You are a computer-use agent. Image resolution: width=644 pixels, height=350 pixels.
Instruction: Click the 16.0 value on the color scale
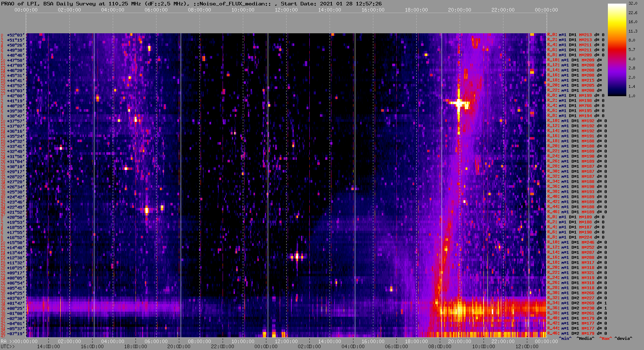point(633,22)
